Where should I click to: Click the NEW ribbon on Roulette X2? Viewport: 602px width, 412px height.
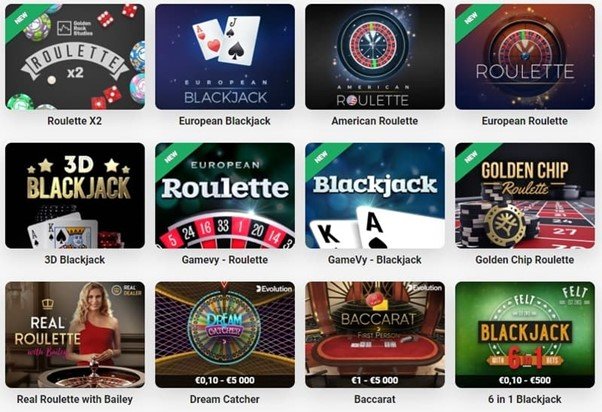point(21,18)
